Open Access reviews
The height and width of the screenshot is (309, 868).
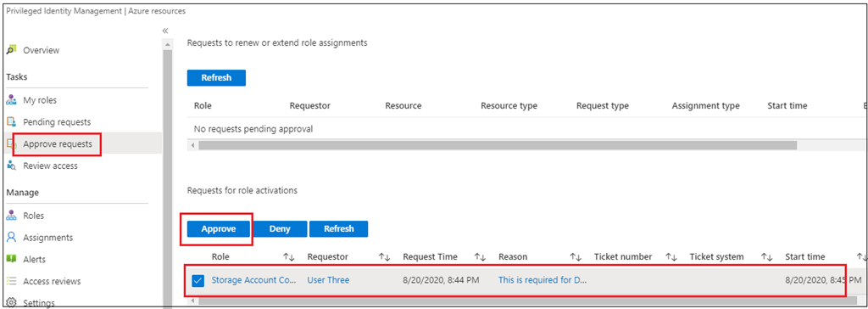[52, 281]
